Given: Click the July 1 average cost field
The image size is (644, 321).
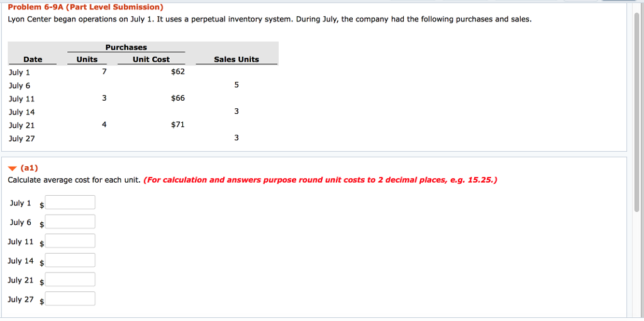Looking at the screenshot, I should pos(70,202).
